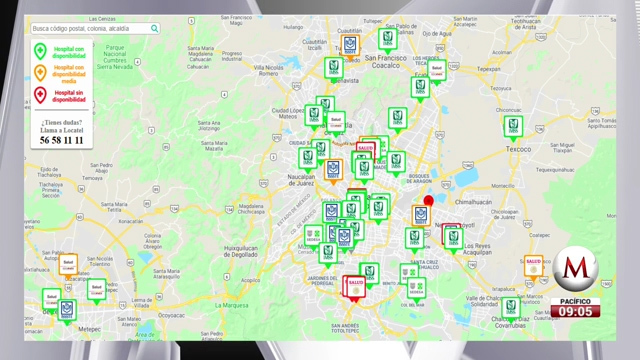This screenshot has height=360, width=640.
Task: Click the search box for postal code or colonia
Action: tap(95, 29)
